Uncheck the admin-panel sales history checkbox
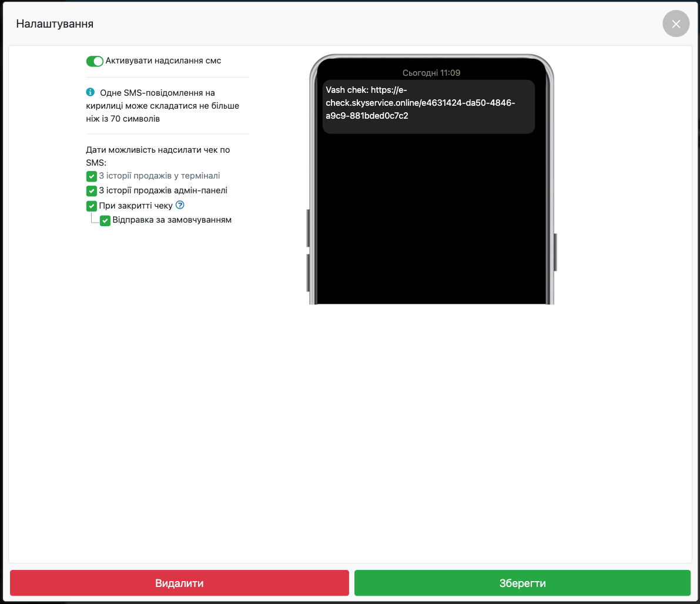The width and height of the screenshot is (700, 604). point(92,191)
